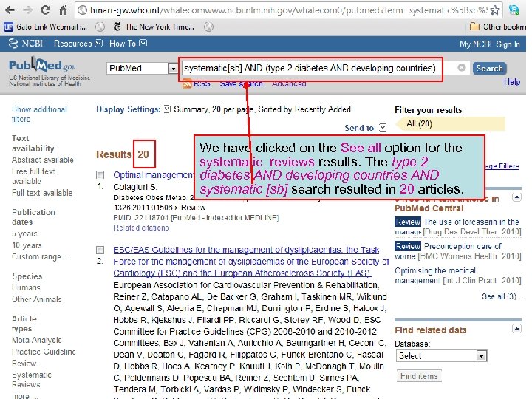Filter publication dates to 10 years
The height and width of the screenshot is (399, 532).
(x=27, y=245)
